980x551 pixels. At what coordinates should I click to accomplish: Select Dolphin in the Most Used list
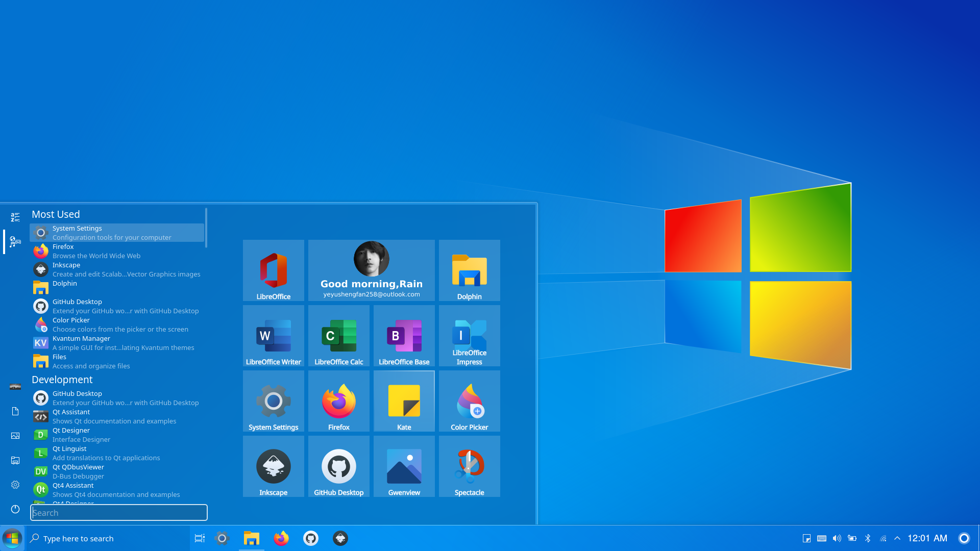pyautogui.click(x=117, y=288)
